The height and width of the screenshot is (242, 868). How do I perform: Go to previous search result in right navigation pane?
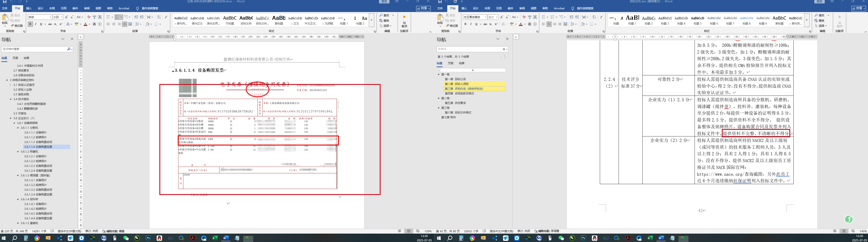point(502,57)
